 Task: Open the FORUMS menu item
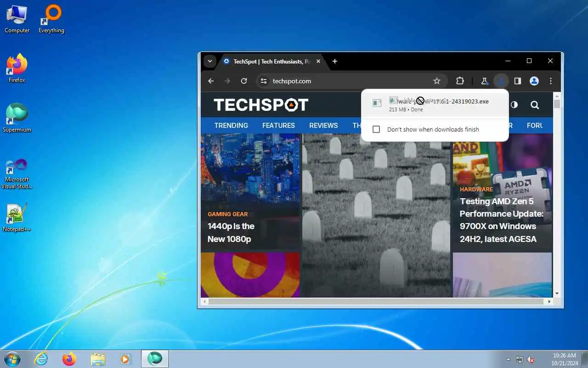(x=535, y=125)
